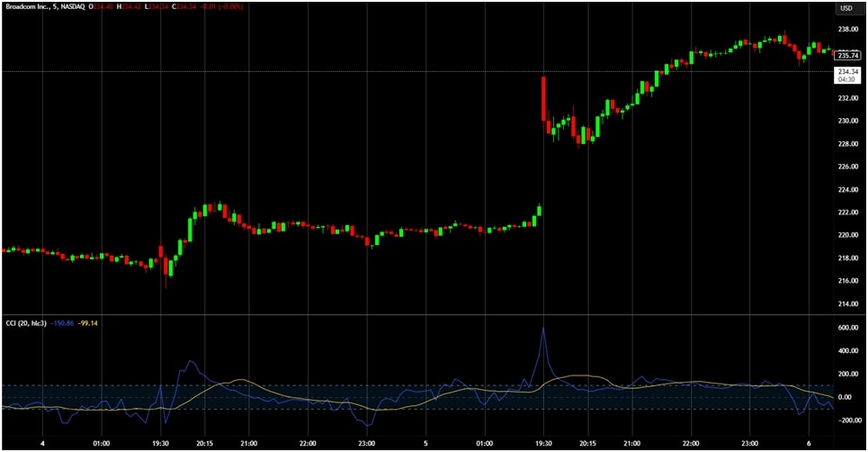
Task: Open the USD currency selector
Action: [846, 8]
